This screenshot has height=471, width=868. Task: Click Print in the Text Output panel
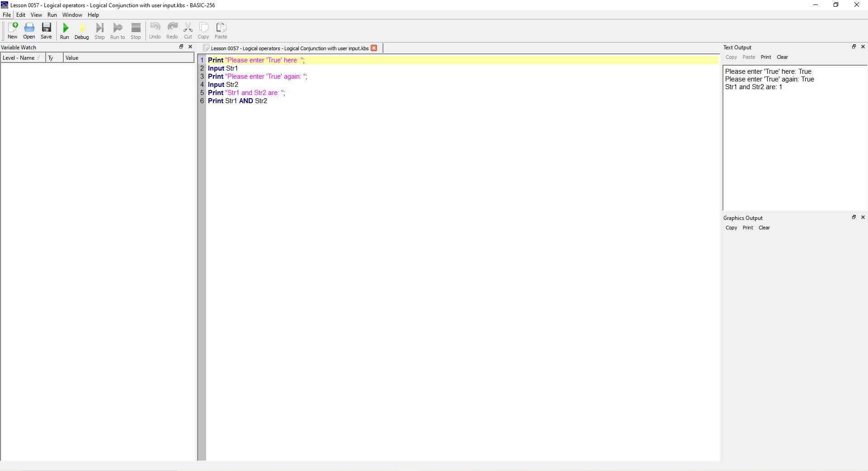pyautogui.click(x=766, y=57)
